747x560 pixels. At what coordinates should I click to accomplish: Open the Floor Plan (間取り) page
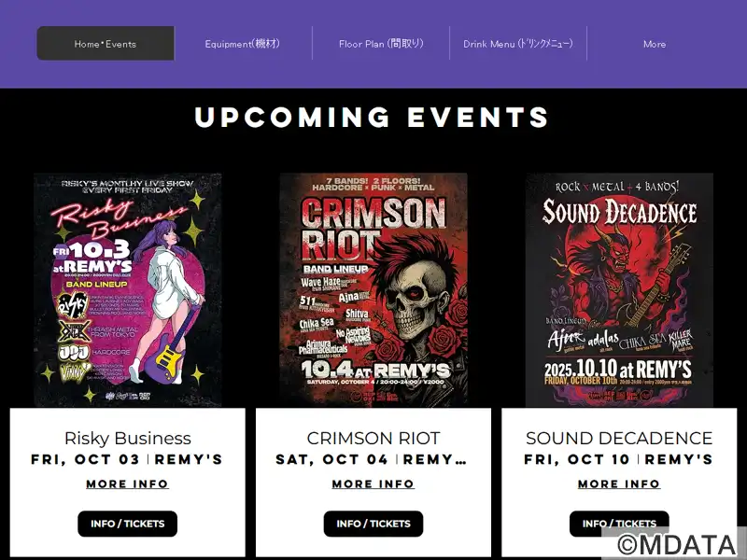pos(381,43)
